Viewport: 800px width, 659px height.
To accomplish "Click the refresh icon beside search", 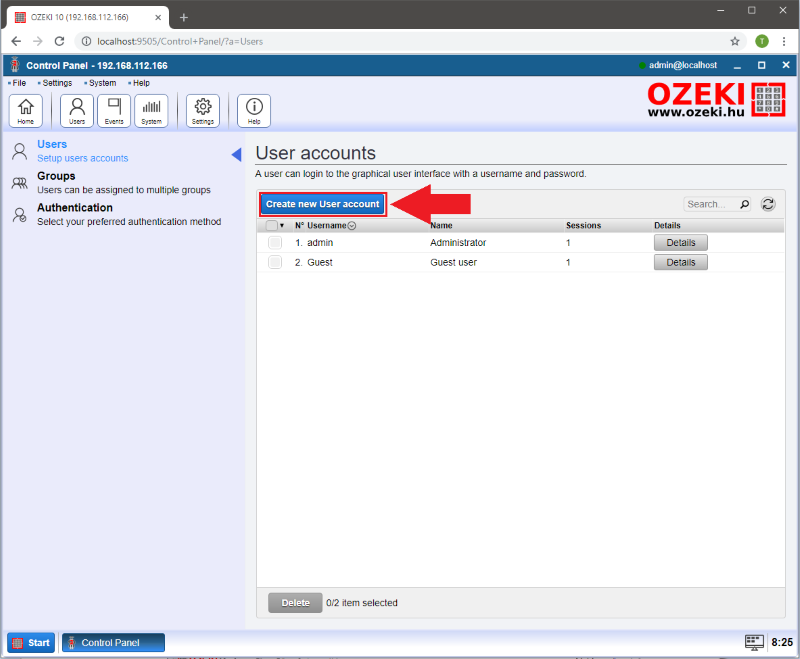I will pos(768,204).
